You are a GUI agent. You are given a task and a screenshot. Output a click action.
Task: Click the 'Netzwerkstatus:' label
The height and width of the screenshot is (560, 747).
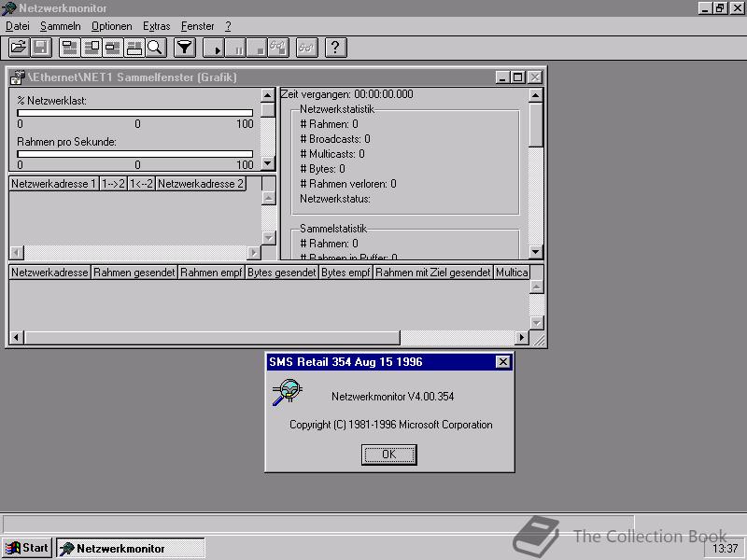tap(335, 199)
